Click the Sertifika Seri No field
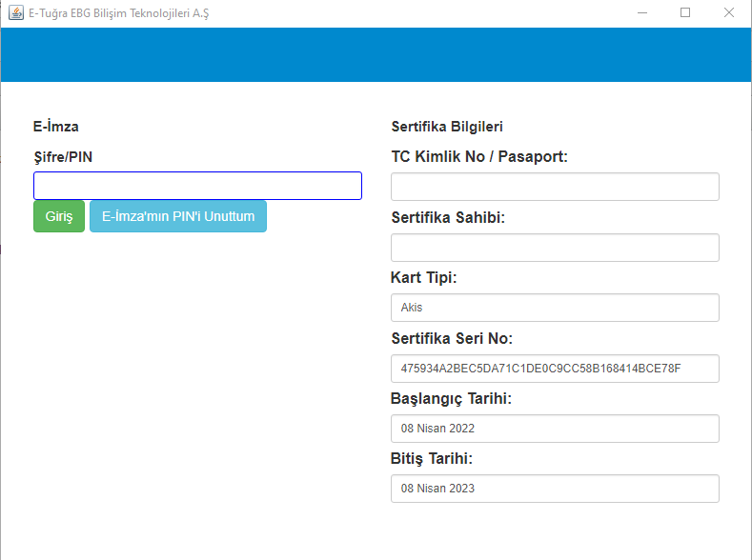752x560 pixels. [x=555, y=369]
